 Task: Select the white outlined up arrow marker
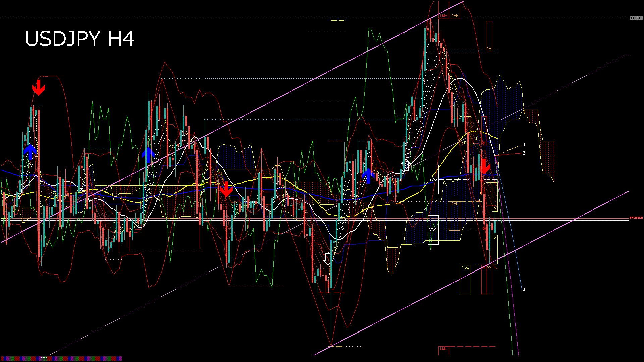[406, 165]
